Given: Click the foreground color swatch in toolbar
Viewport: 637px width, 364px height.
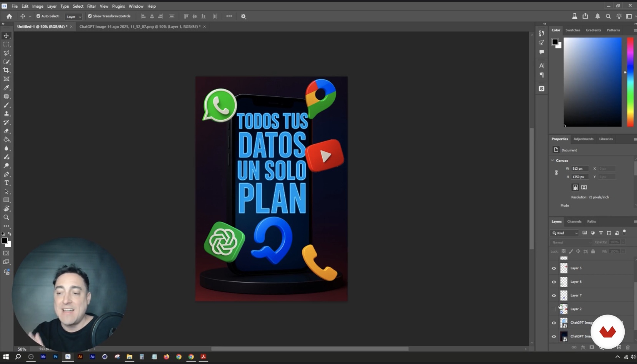Looking at the screenshot, I should [4, 241].
